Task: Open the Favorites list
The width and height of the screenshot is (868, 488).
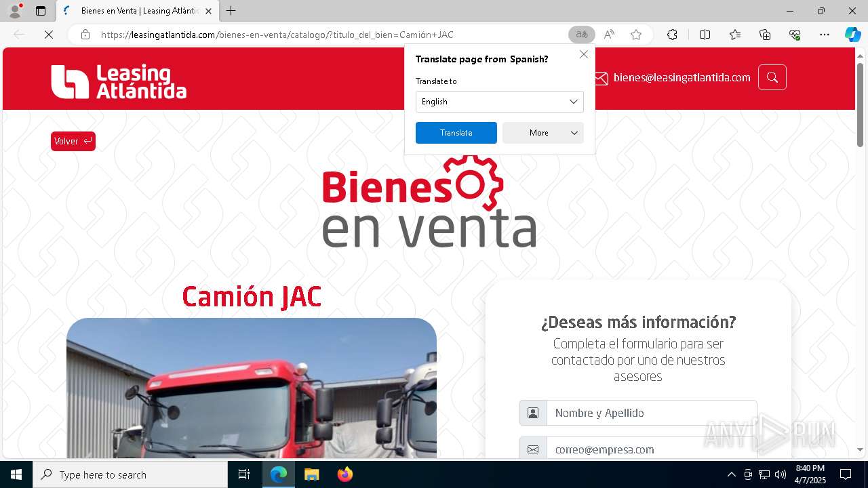Action: coord(735,35)
